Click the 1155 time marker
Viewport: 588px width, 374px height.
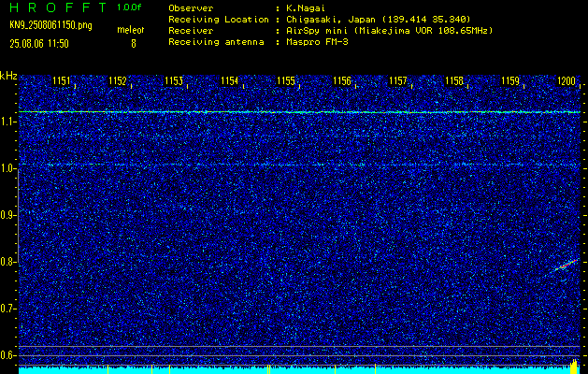pyautogui.click(x=286, y=80)
